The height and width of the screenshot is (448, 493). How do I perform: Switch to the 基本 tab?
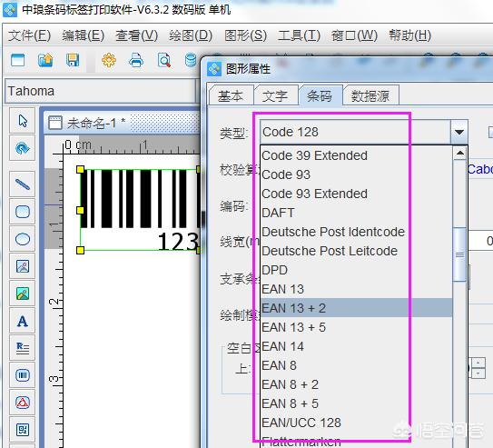click(231, 95)
